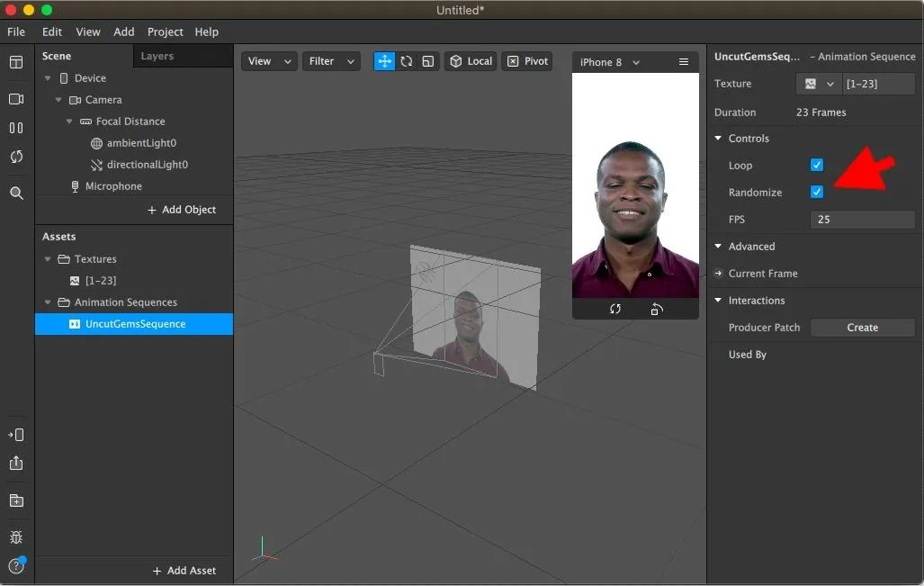Open the simulator hamburger menu
The height and width of the screenshot is (586, 924).
click(684, 62)
